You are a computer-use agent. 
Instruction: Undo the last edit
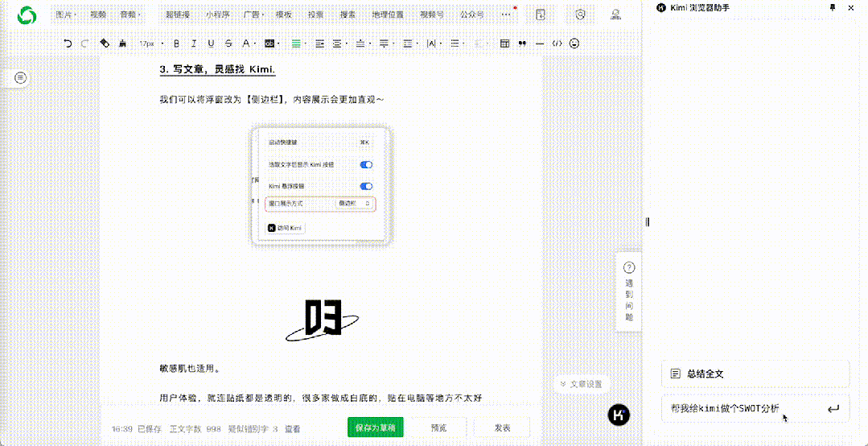pos(68,43)
